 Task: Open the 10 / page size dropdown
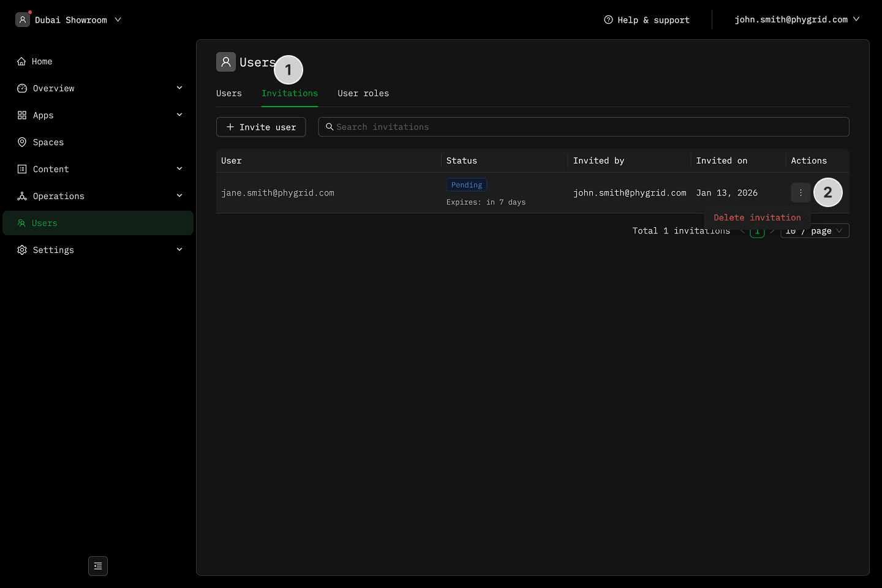click(815, 231)
